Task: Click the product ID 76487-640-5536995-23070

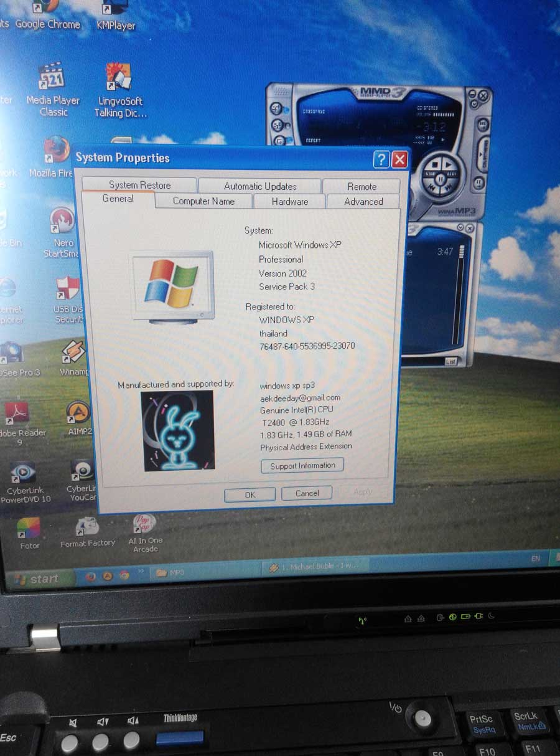Action: tap(307, 346)
